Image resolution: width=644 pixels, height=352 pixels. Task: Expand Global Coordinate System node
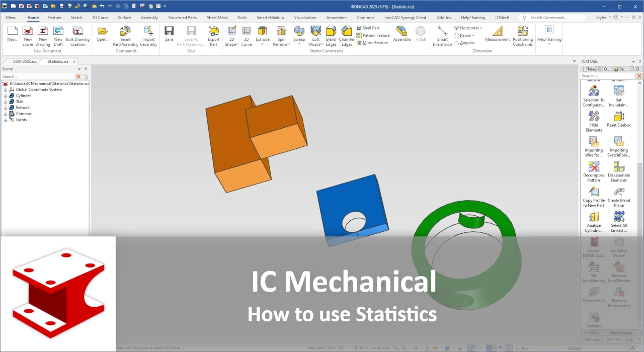coord(6,90)
